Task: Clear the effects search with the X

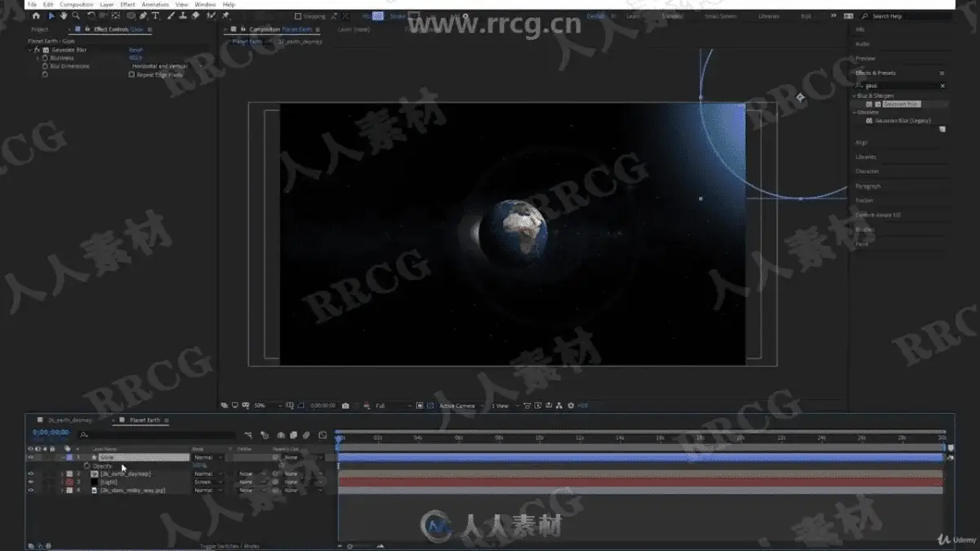Action: pyautogui.click(x=942, y=86)
